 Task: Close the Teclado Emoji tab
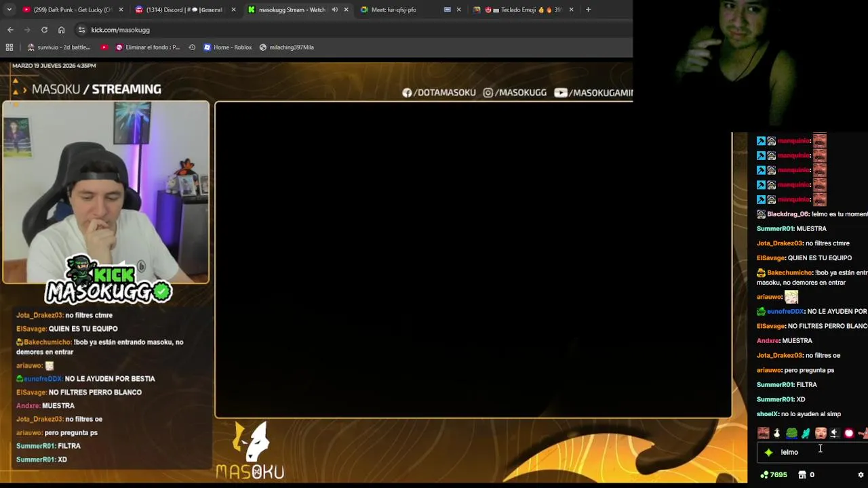point(571,9)
